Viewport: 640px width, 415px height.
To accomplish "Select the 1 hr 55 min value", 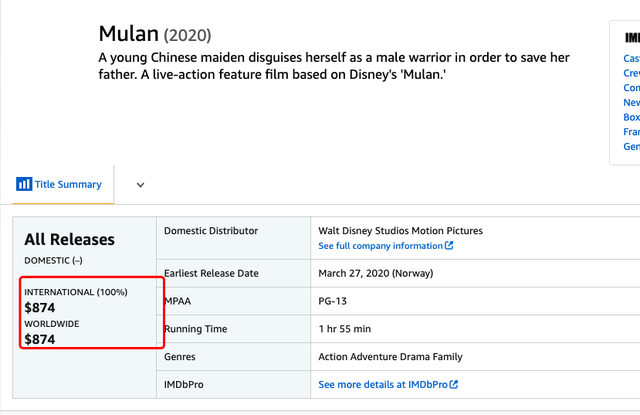I will click(x=345, y=329).
